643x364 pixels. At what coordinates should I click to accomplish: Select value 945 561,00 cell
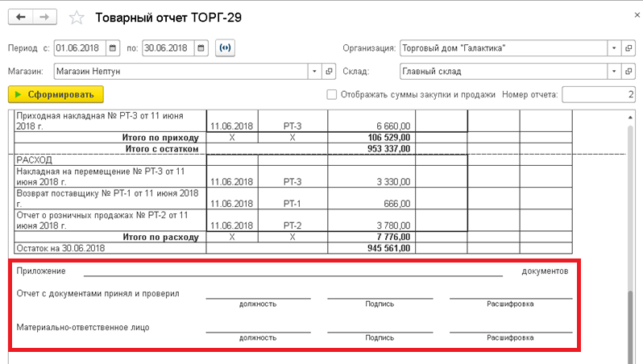click(x=371, y=248)
